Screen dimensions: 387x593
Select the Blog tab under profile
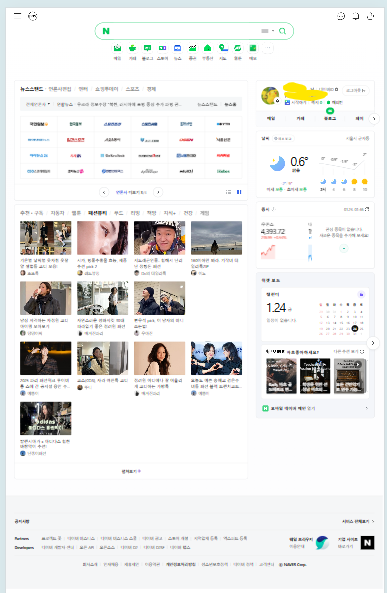tap(330, 118)
